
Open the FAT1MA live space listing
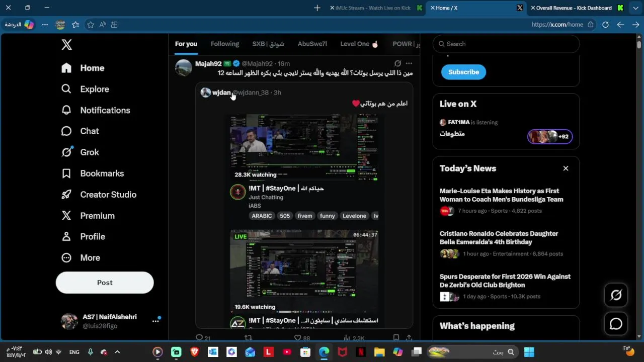(506, 129)
